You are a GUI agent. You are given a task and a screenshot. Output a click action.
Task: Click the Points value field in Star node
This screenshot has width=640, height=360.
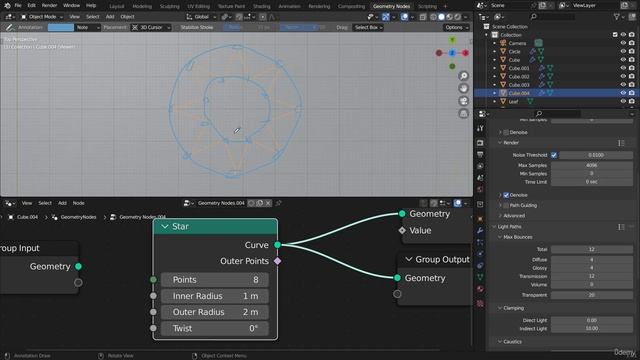[215, 280]
